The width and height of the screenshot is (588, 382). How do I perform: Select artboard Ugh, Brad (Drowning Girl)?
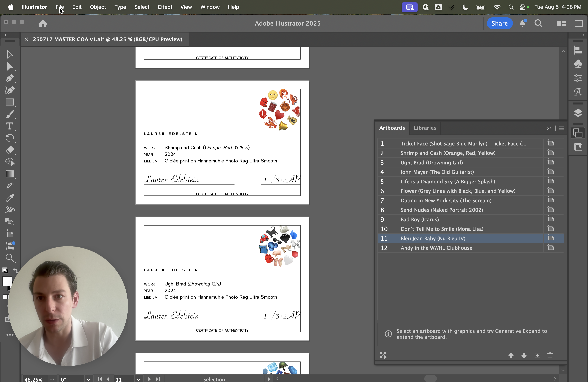pyautogui.click(x=471, y=162)
